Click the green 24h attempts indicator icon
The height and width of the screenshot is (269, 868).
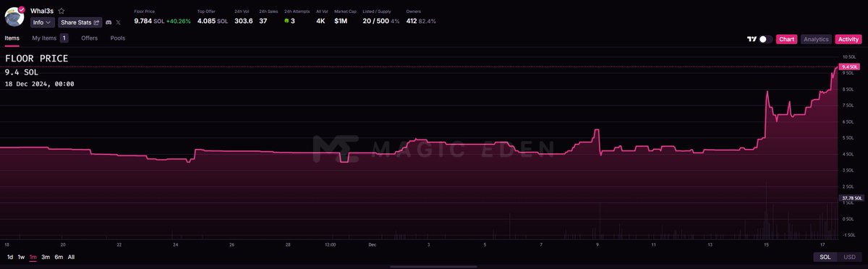pyautogui.click(x=286, y=21)
